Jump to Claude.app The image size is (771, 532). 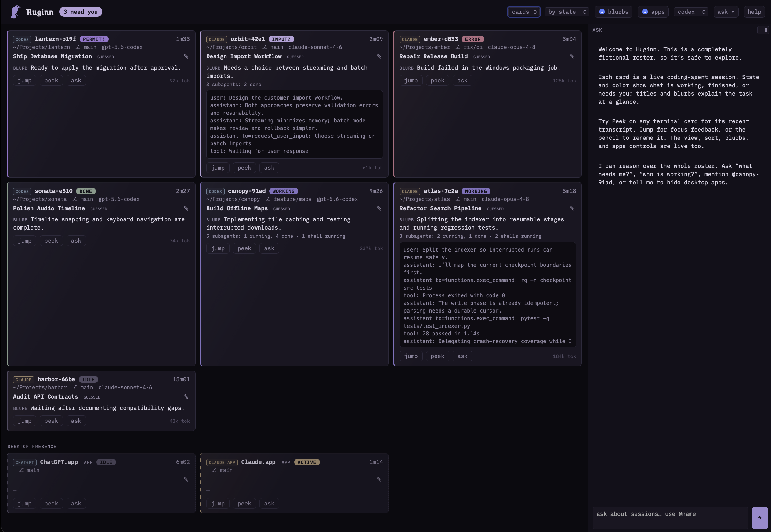tap(218, 504)
